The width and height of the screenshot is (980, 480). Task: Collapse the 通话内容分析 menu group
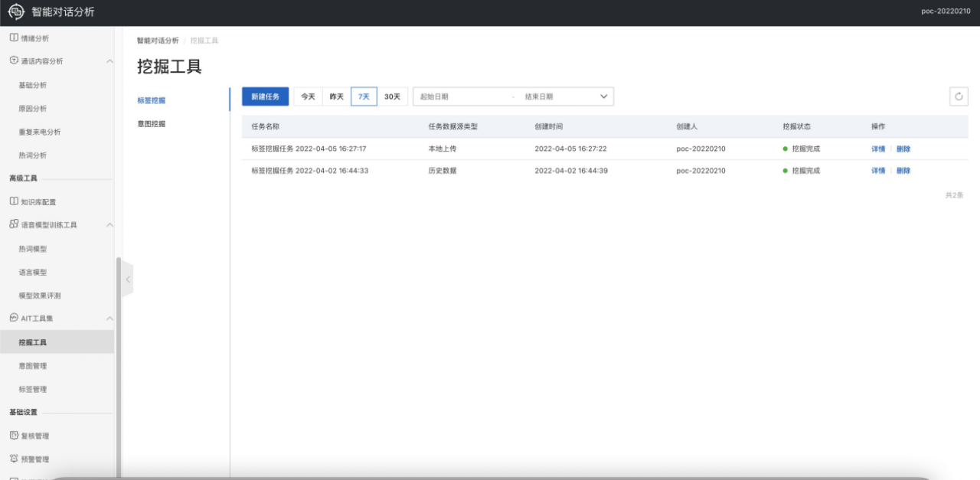(x=109, y=61)
